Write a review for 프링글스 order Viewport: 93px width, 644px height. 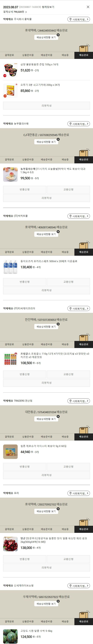[x=46, y=383]
